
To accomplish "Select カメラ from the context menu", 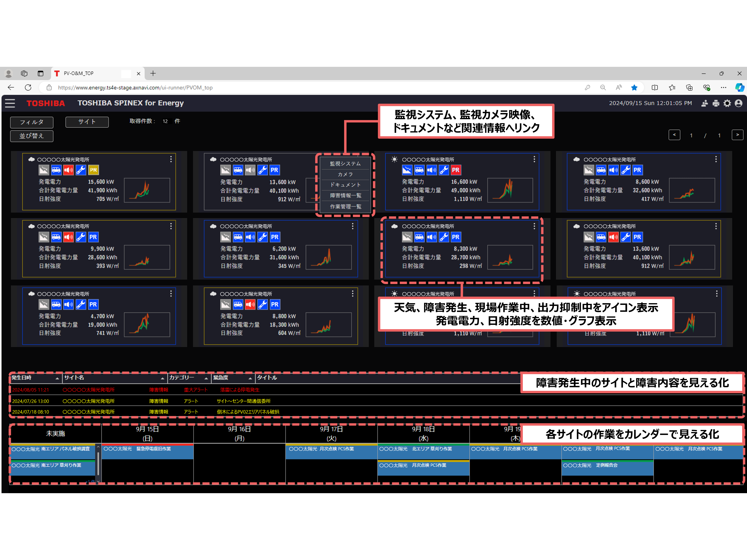I will [x=345, y=174].
